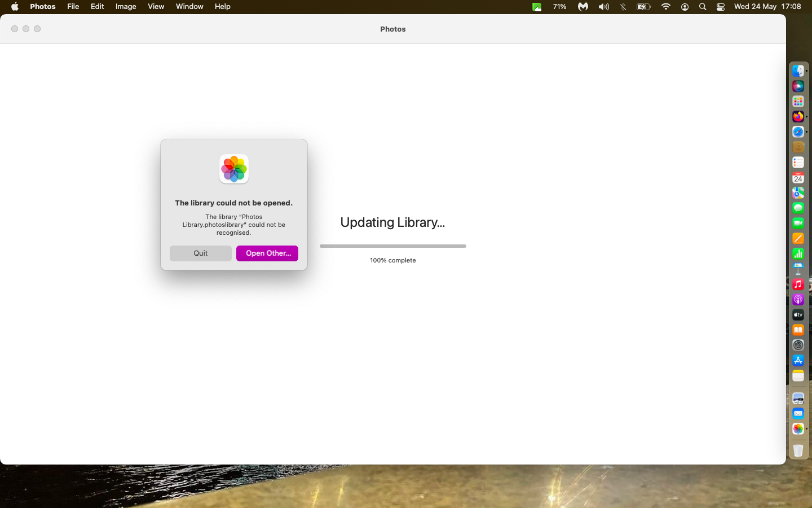Click the '100% complete' status text

coord(393,260)
